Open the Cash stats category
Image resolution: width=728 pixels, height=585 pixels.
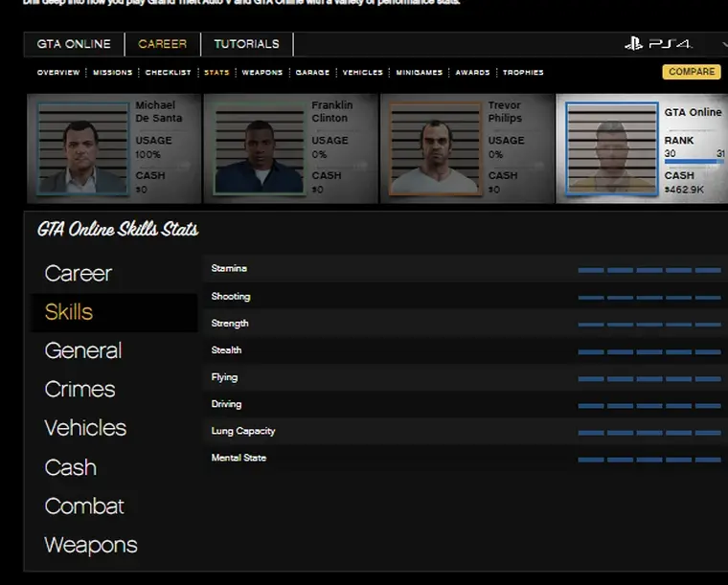click(70, 467)
